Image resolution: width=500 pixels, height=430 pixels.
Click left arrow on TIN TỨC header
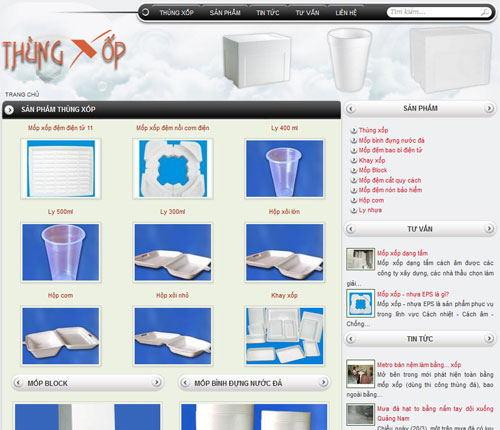350,339
